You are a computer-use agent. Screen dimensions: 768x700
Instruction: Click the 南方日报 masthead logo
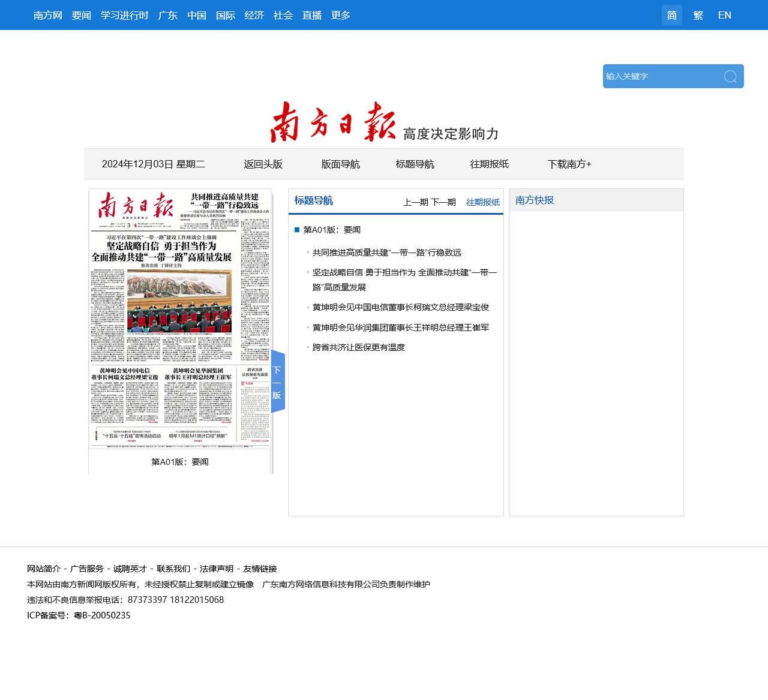click(333, 122)
